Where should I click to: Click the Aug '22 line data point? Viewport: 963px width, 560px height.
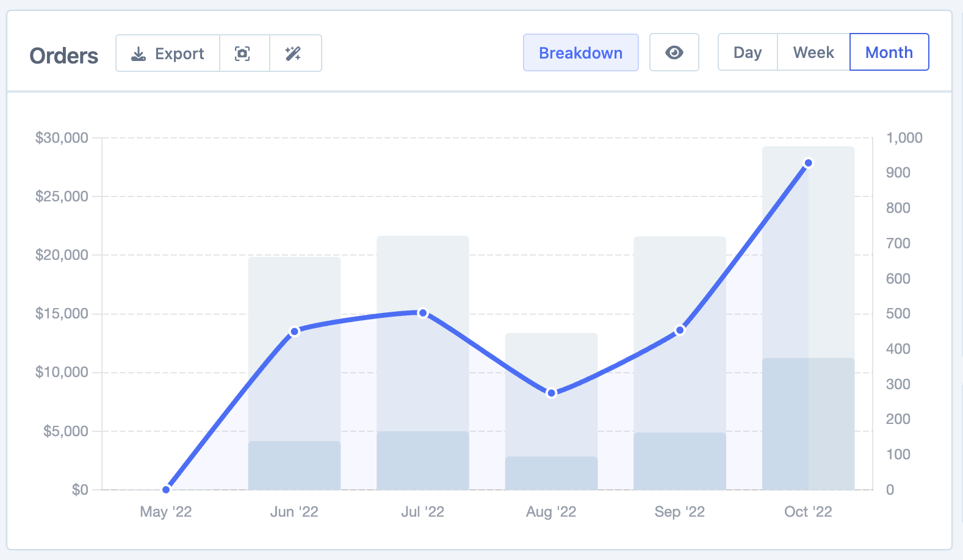click(x=551, y=393)
